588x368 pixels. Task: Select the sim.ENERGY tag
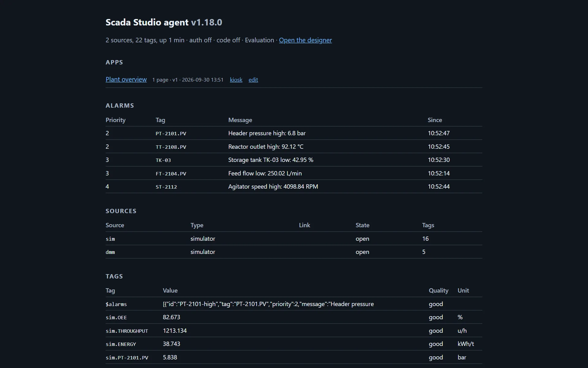[x=121, y=344]
